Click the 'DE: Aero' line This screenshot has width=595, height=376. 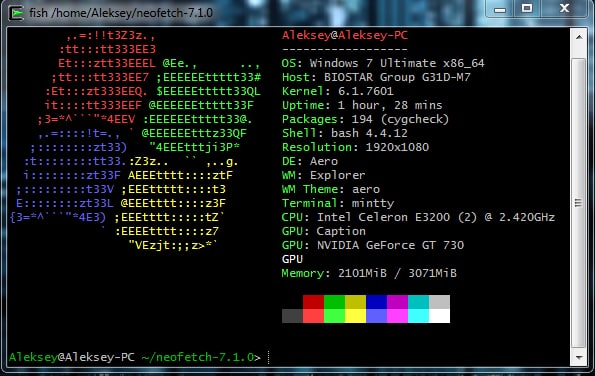click(310, 162)
